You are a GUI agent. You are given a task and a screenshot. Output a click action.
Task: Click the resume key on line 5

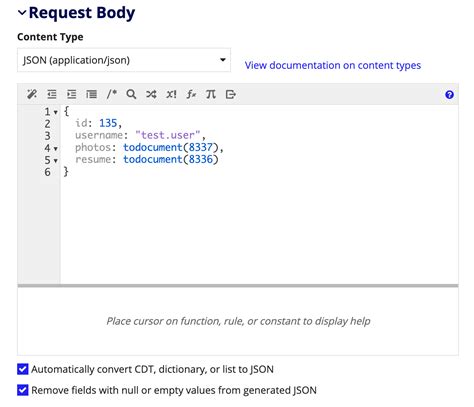pos(93,159)
